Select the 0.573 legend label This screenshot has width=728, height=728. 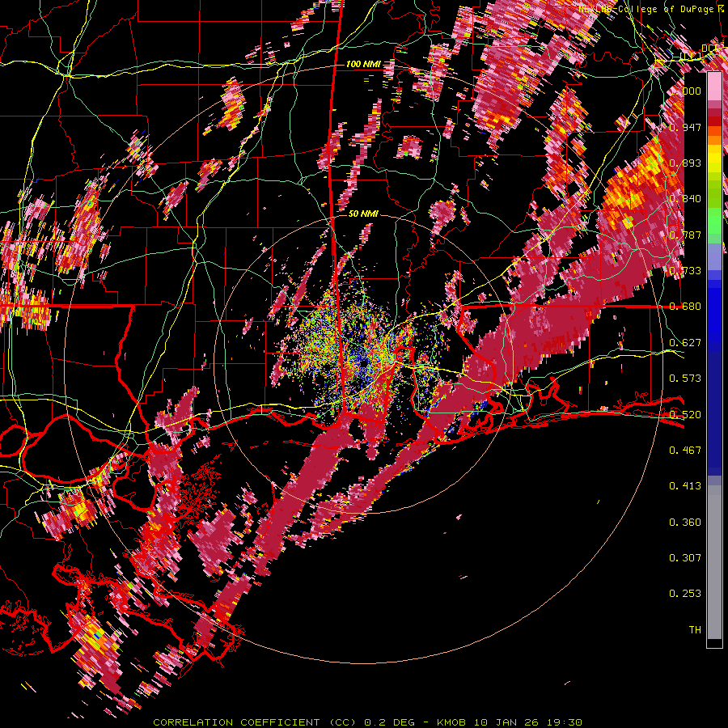(685, 379)
